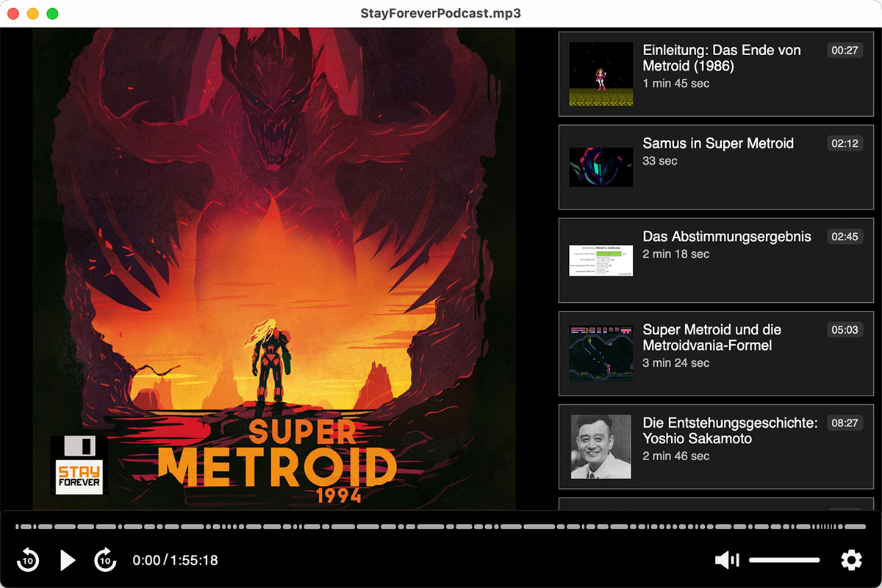Click the 02:12 timestamp badge
Image resolution: width=882 pixels, height=588 pixels.
tap(844, 143)
